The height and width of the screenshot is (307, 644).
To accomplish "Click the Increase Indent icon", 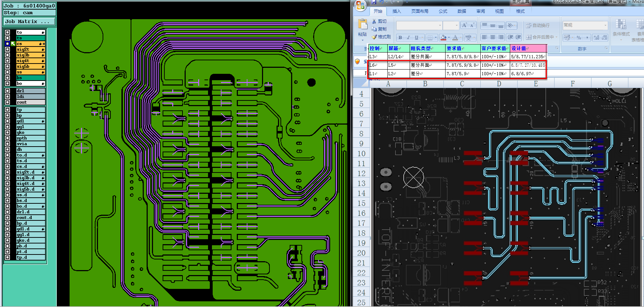I will coord(518,37).
